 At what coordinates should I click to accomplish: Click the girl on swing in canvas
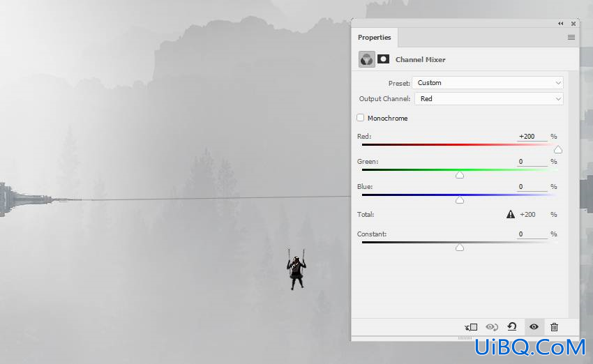coord(296,269)
